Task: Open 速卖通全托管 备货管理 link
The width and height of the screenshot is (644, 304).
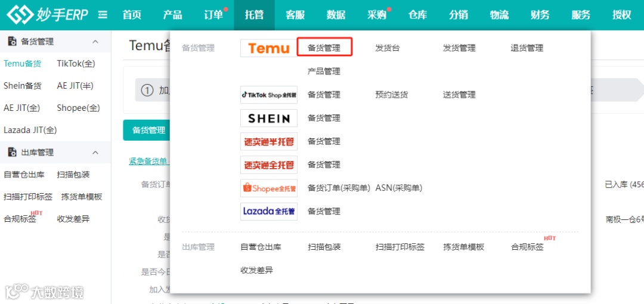Action: coord(324,165)
